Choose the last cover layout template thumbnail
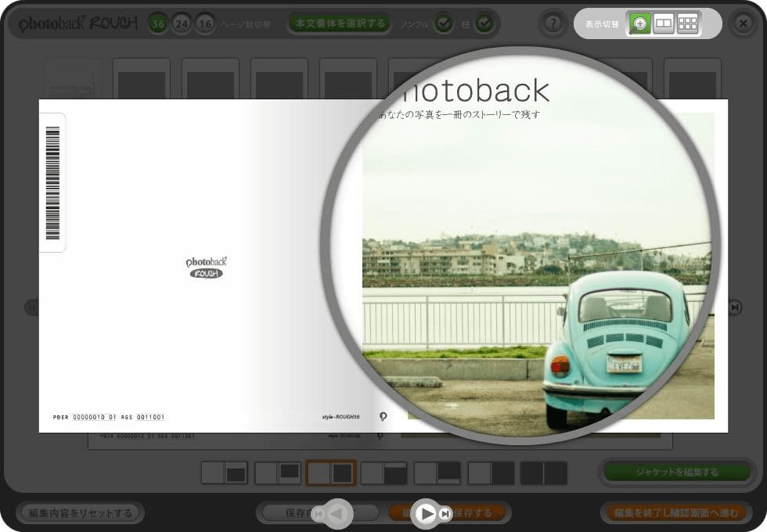 (x=544, y=473)
